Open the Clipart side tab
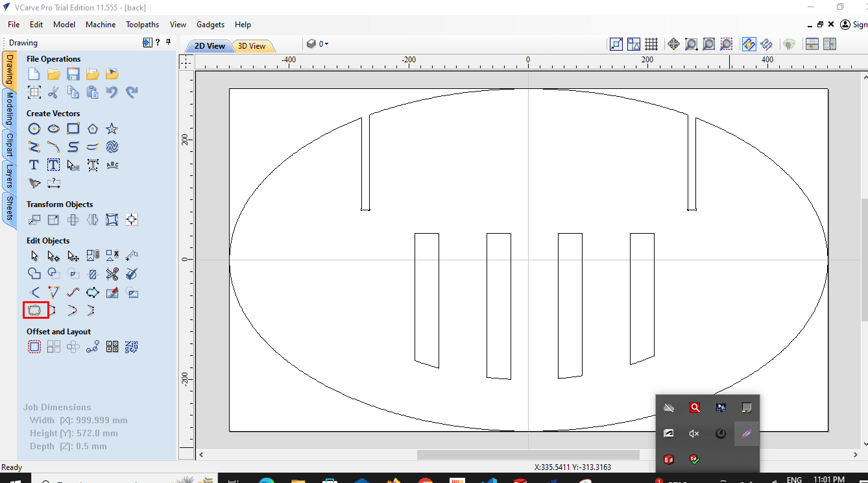 click(x=9, y=144)
